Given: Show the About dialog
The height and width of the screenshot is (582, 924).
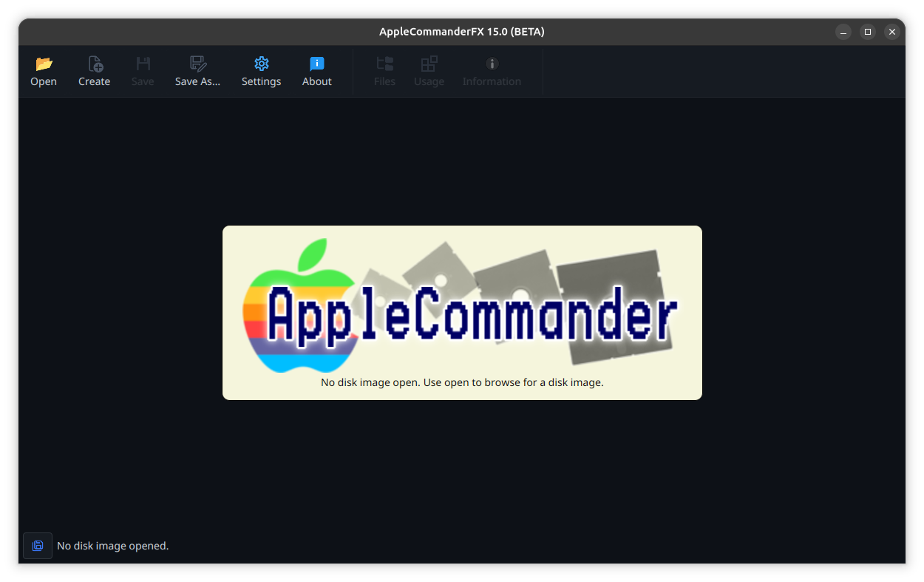Looking at the screenshot, I should [x=317, y=72].
